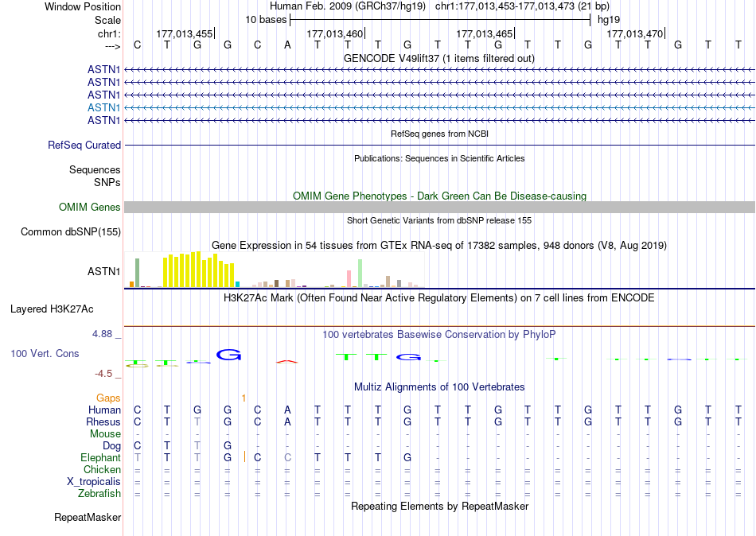Click the SNPs subtrack label

pyautogui.click(x=107, y=182)
